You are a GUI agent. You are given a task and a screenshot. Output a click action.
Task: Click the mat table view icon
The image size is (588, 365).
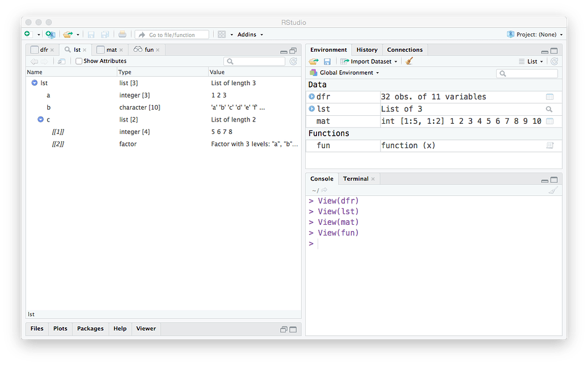pyautogui.click(x=549, y=121)
